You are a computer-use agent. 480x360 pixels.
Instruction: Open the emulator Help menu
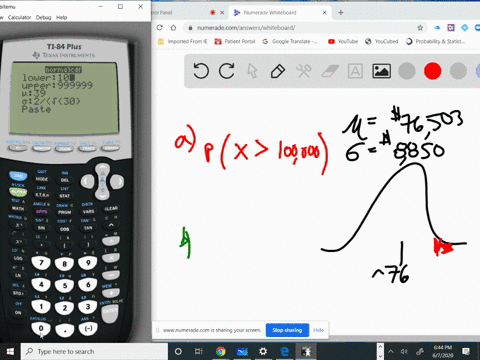(x=61, y=17)
